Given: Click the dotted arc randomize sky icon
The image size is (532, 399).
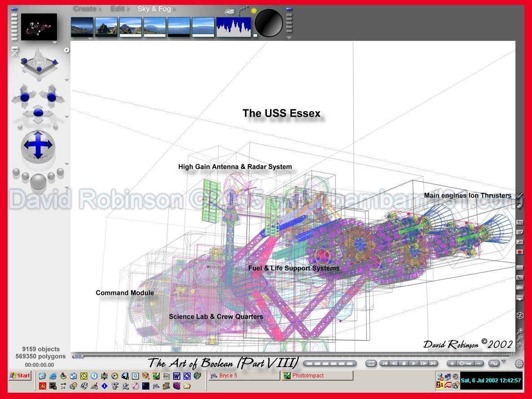Looking at the screenshot, I should coord(242,10).
